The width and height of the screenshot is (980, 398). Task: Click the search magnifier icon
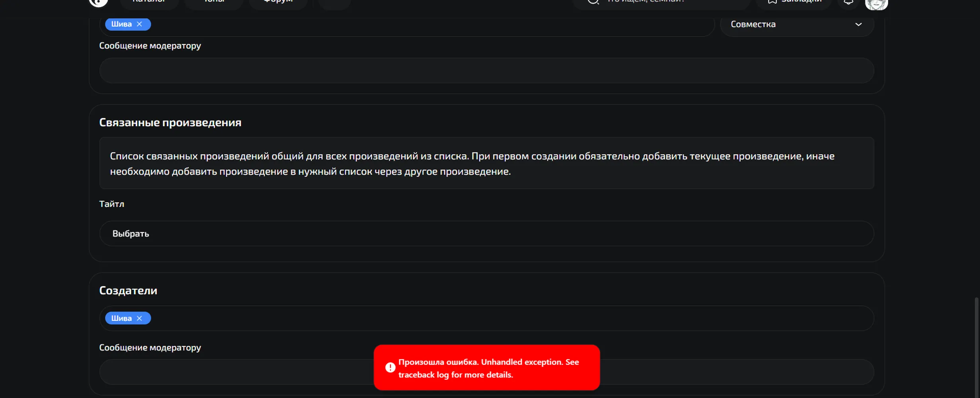[593, 2]
